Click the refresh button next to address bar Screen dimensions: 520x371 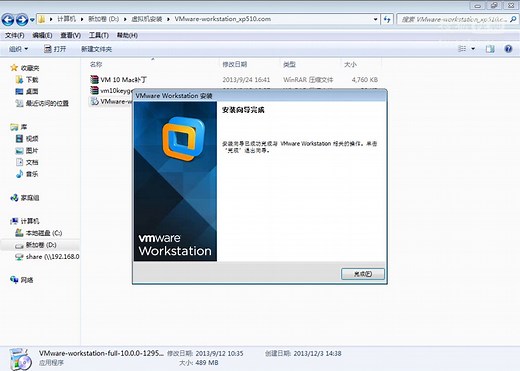pos(387,19)
